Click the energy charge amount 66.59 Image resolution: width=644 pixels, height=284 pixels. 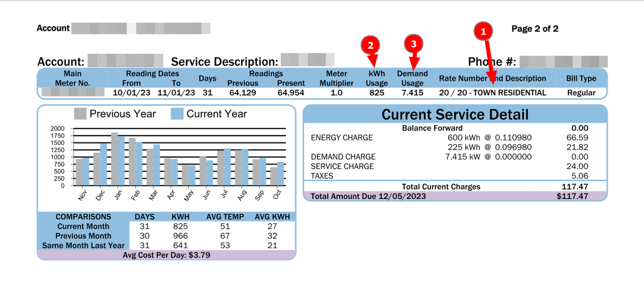tap(577, 138)
